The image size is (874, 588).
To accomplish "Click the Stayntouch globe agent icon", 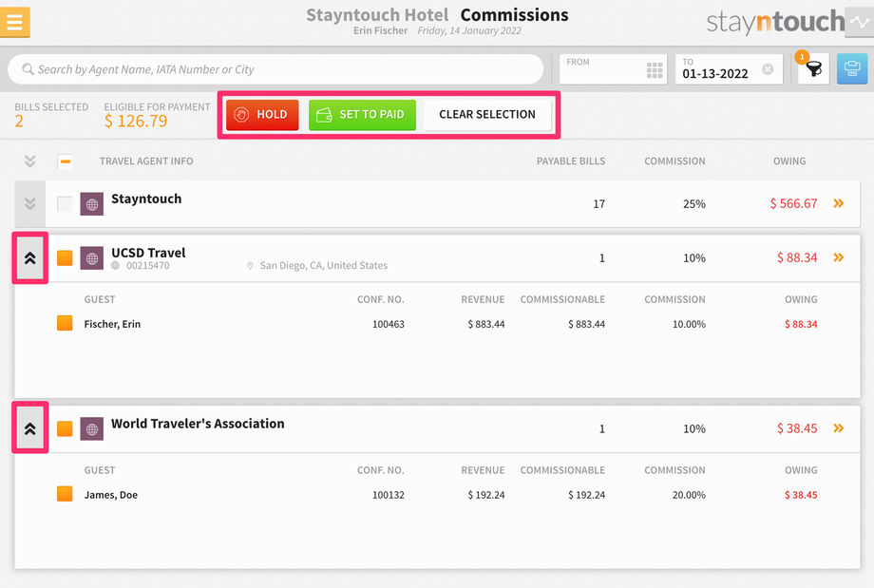I will click(92, 204).
